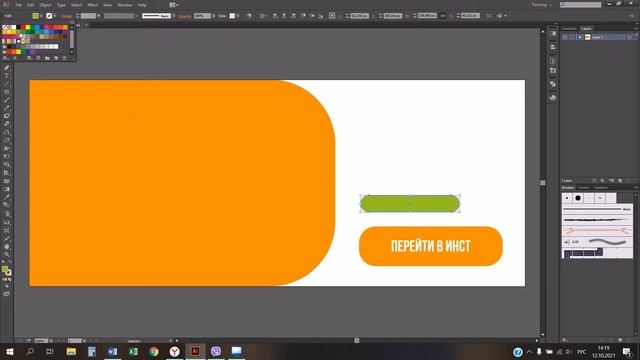Select the Type tool
The height and width of the screenshot is (360, 640).
pos(7,76)
